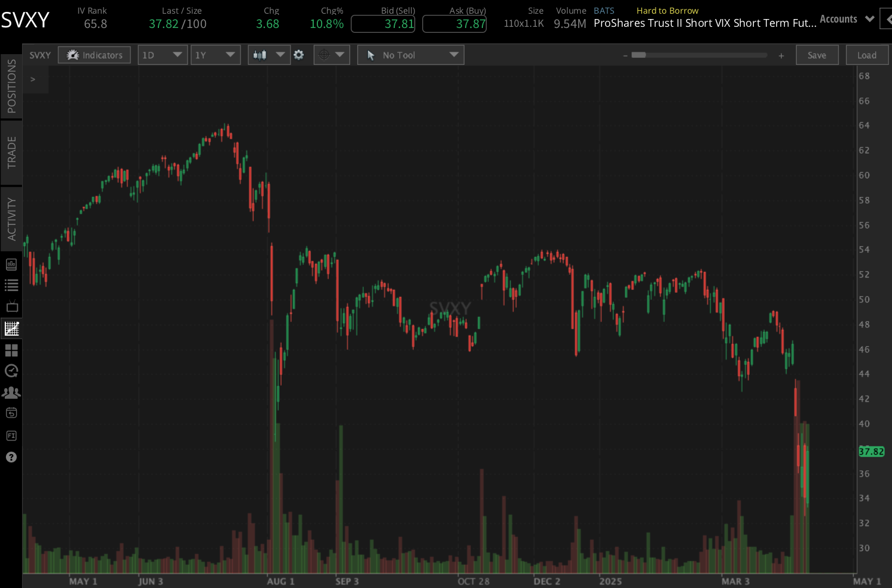Viewport: 892px width, 588px height.
Task: Open the 1D timeframe dropdown
Action: pos(162,54)
